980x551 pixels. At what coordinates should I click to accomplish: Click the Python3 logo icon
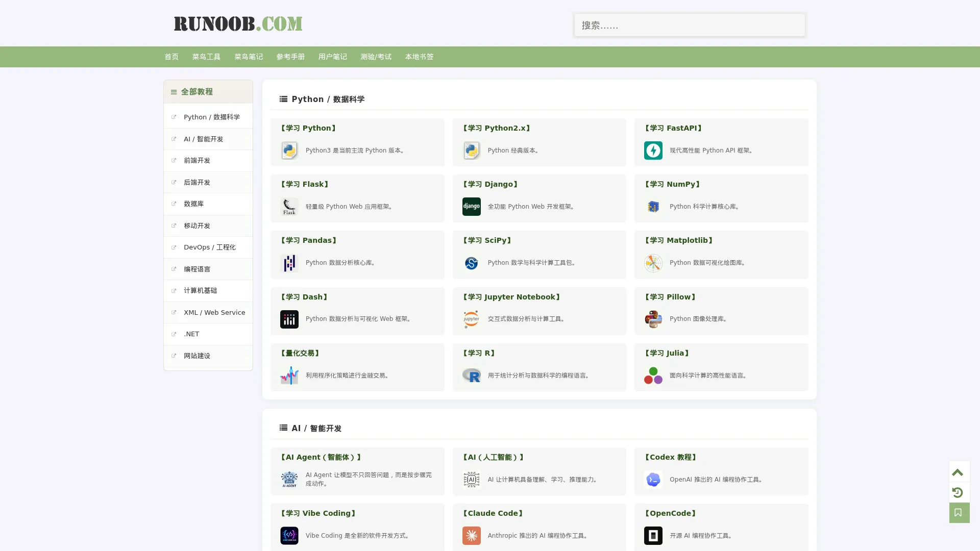[289, 151]
